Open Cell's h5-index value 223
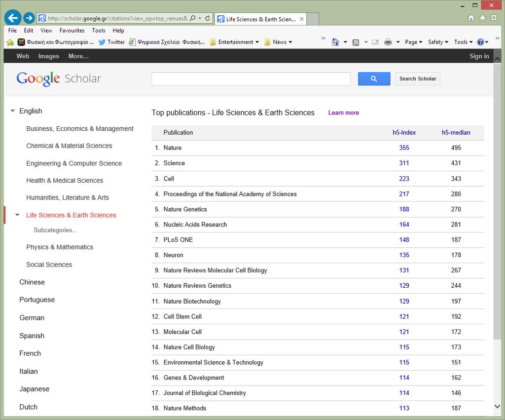 (x=404, y=179)
